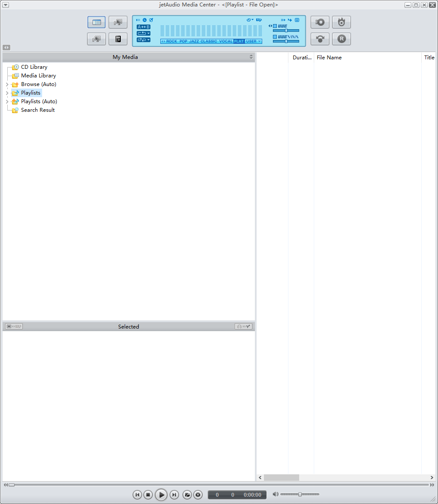Viewport: 438px width, 504px height.
Task: Click the seek forward double-arrow
Action: (x=432, y=485)
